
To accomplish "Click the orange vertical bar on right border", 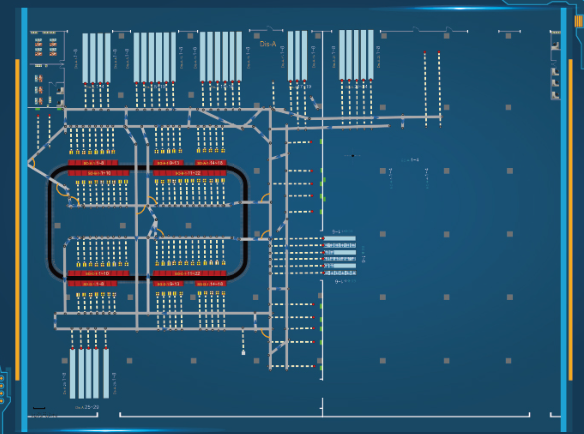I will pos(571,219).
